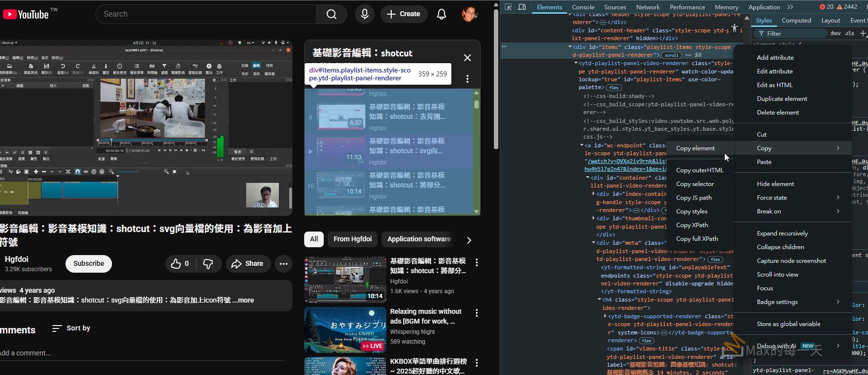
Task: Toggle the :hov element state button
Action: tap(835, 33)
